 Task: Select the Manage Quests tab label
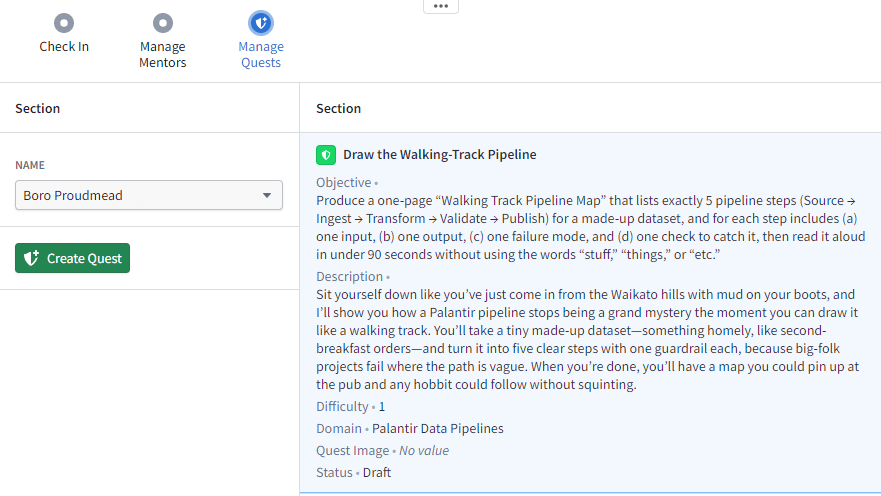tap(261, 54)
